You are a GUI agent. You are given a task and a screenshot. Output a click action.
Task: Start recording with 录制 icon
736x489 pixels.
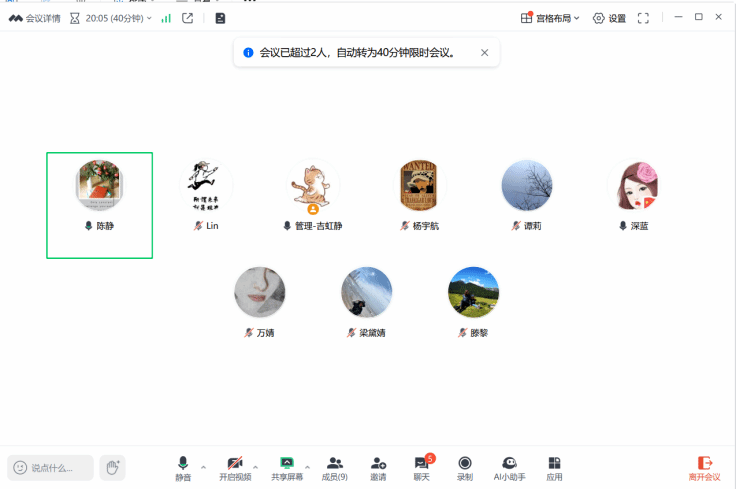tap(465, 467)
